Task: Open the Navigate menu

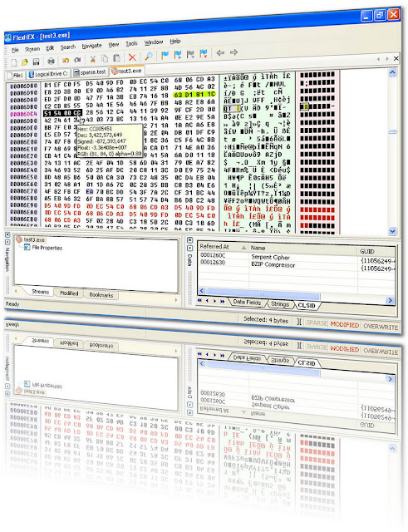Action: pos(91,46)
